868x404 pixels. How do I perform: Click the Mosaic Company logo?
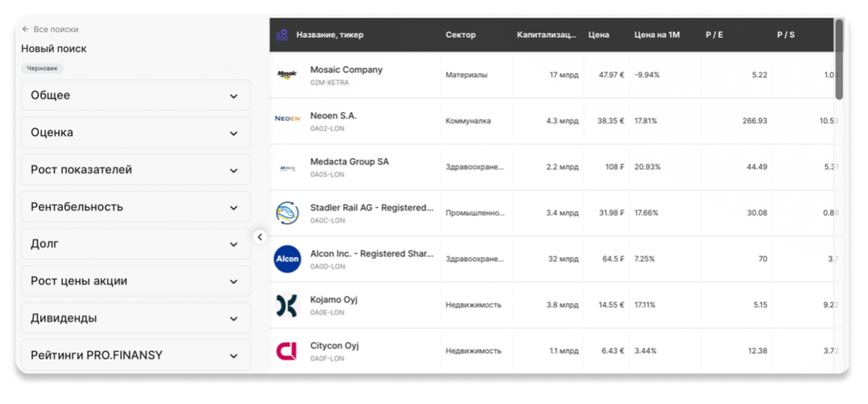pyautogui.click(x=287, y=75)
